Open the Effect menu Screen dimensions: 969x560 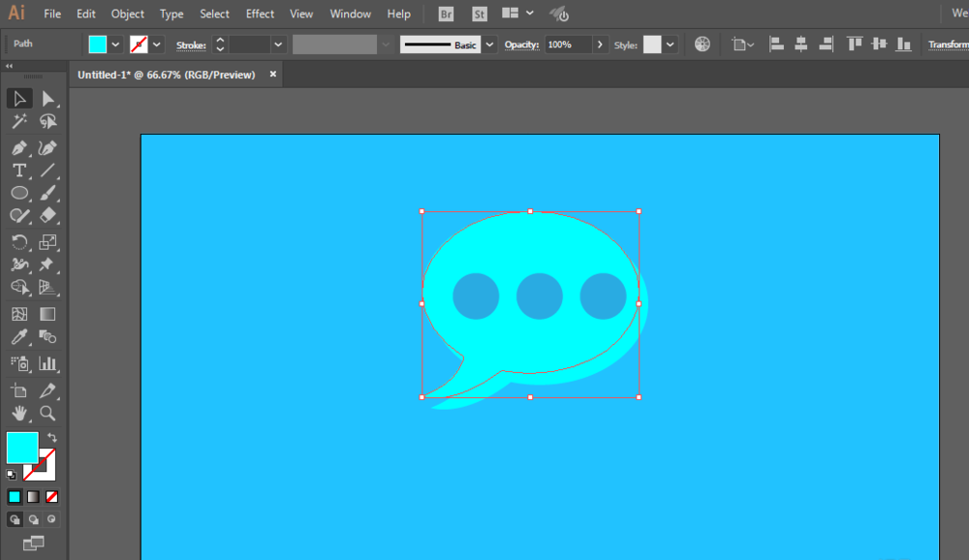(x=260, y=14)
